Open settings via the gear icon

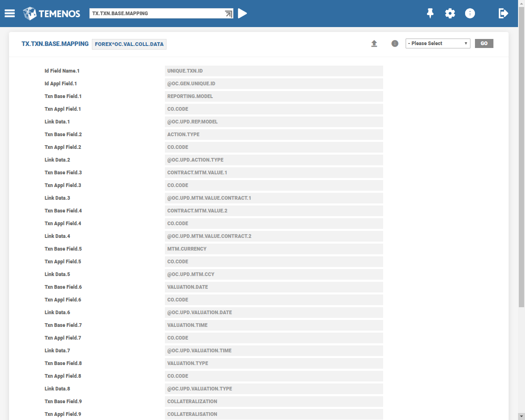point(450,14)
